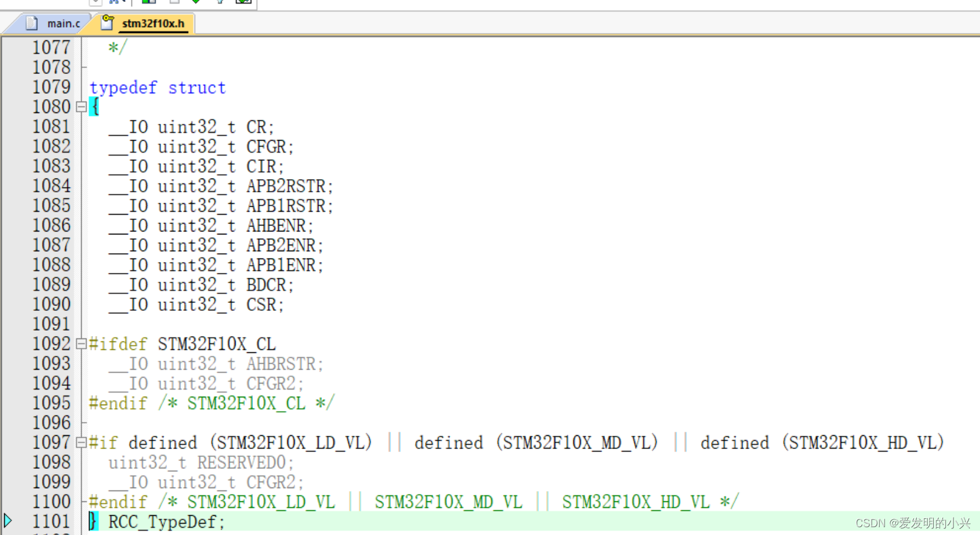The width and height of the screenshot is (980, 535).
Task: Click the AHBENR register declaration
Action: [x=211, y=226]
